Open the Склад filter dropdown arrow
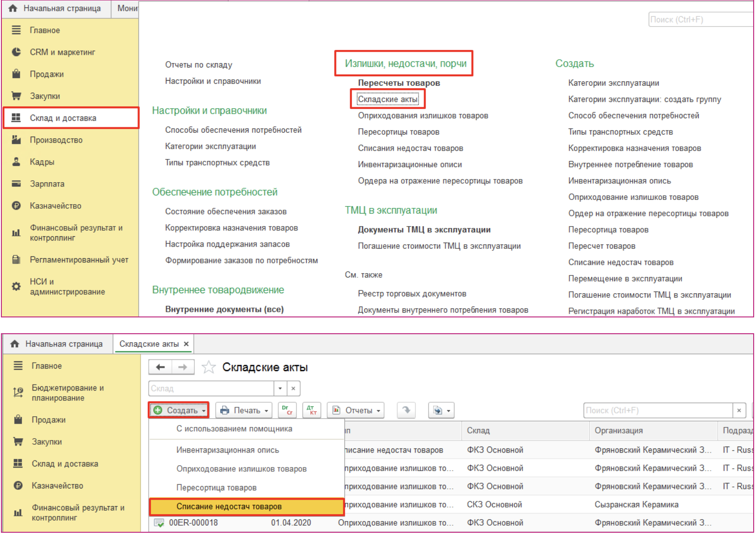 click(280, 388)
